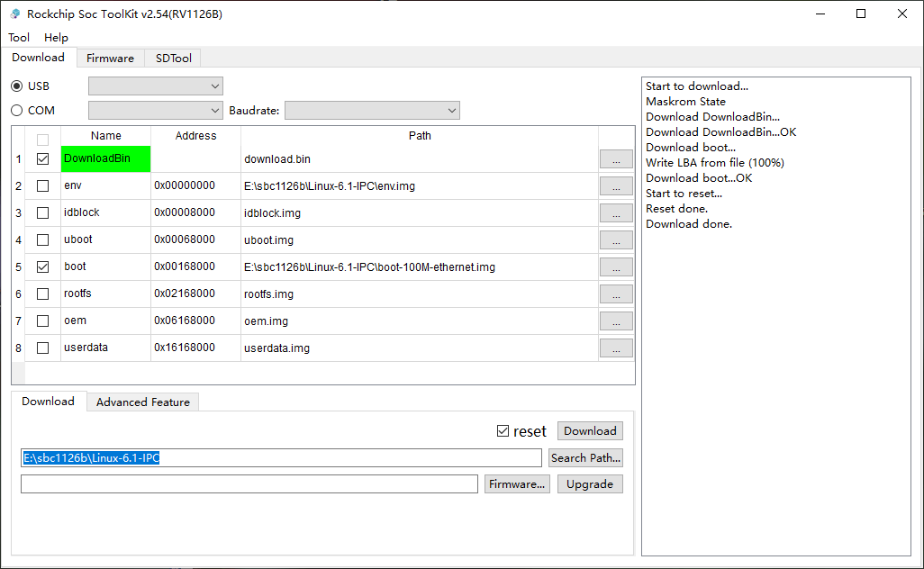924x569 pixels.
Task: Open the Baudrate dropdown
Action: pos(372,110)
